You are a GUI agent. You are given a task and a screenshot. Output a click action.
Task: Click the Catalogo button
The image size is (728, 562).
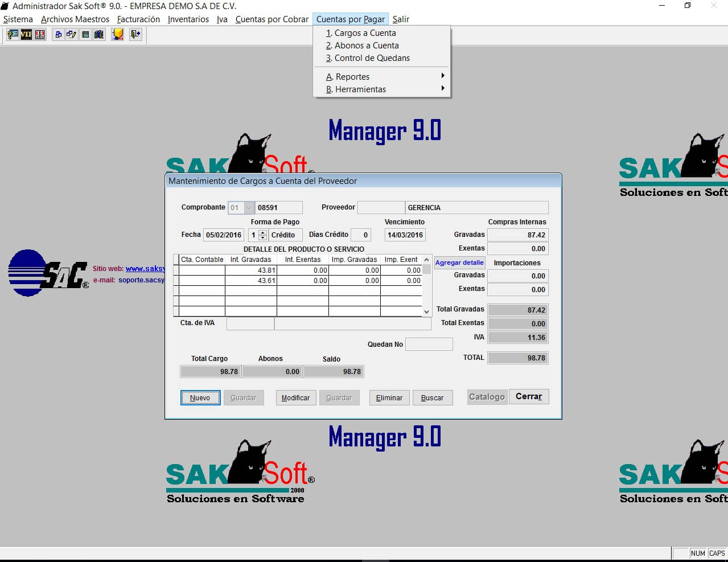pyautogui.click(x=487, y=397)
